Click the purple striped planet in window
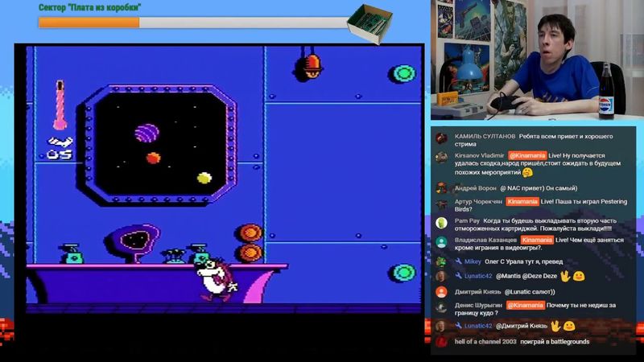644x362 pixels. [147, 132]
